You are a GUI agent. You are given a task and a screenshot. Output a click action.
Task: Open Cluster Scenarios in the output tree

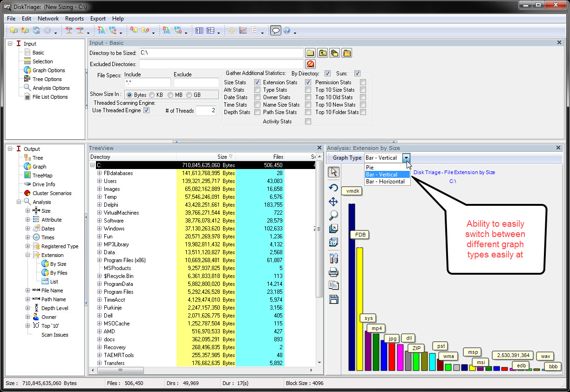click(x=52, y=193)
